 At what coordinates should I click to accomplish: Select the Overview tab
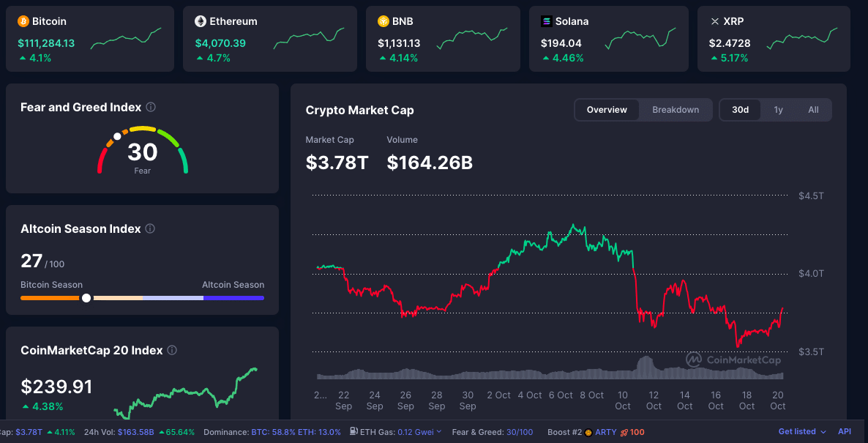(607, 110)
